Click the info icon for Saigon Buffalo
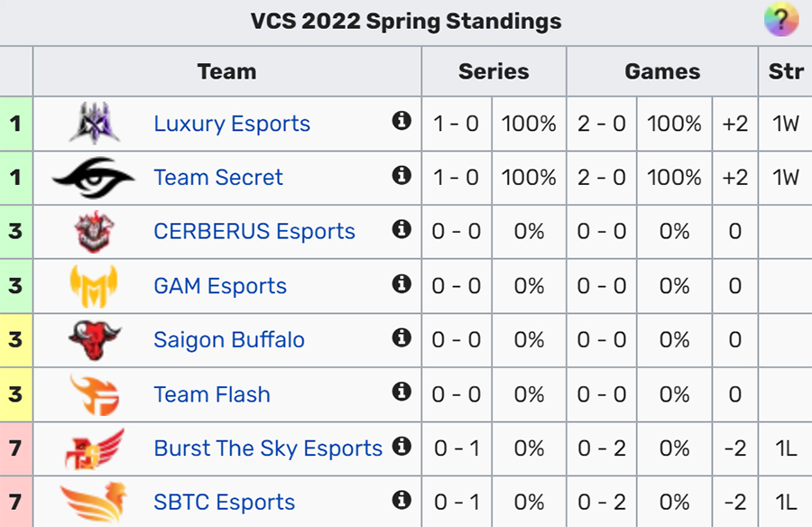Screen dimensions: 812x527 pyautogui.click(x=401, y=337)
